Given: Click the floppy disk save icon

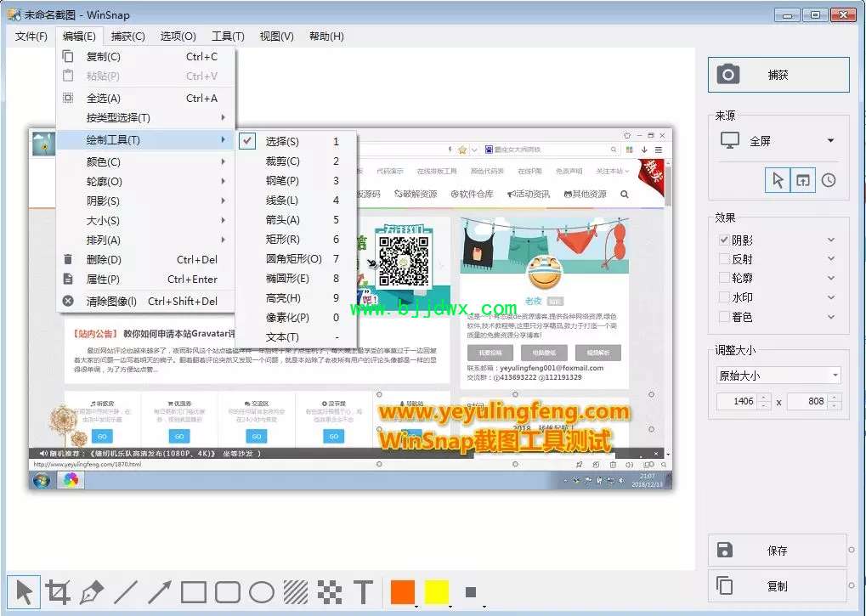Looking at the screenshot, I should click(x=725, y=550).
